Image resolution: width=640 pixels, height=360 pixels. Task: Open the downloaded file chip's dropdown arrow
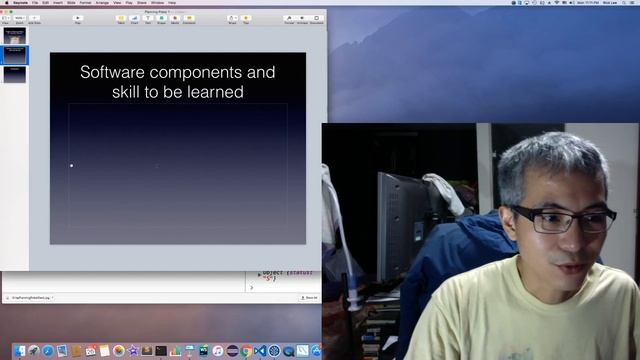pyautogui.click(x=53, y=298)
